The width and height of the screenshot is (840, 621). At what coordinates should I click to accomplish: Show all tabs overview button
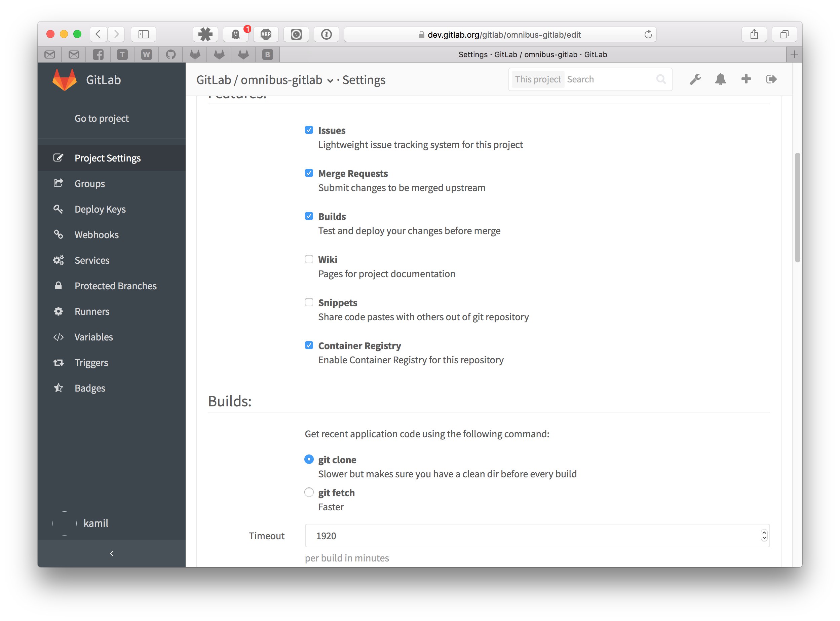pyautogui.click(x=784, y=34)
